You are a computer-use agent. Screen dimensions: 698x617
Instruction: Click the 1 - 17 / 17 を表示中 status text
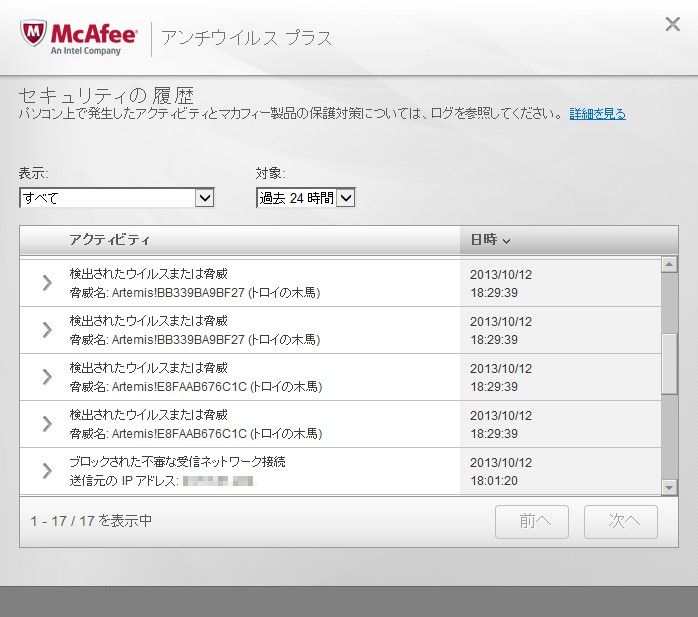[x=91, y=521]
